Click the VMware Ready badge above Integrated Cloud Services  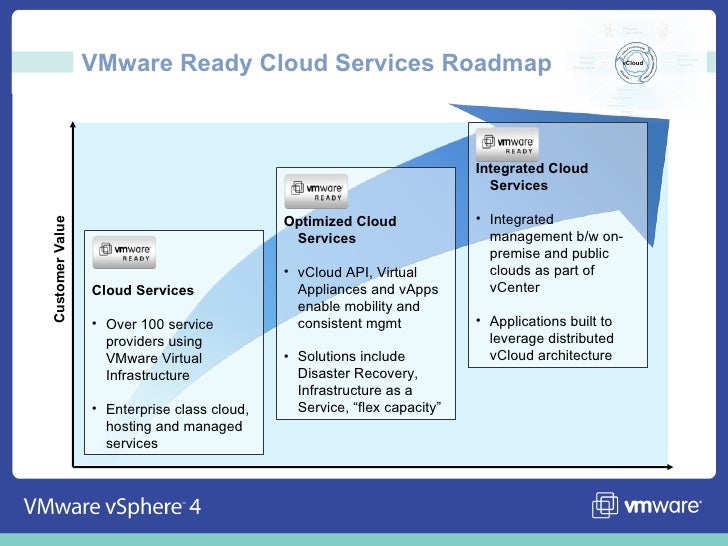(507, 145)
